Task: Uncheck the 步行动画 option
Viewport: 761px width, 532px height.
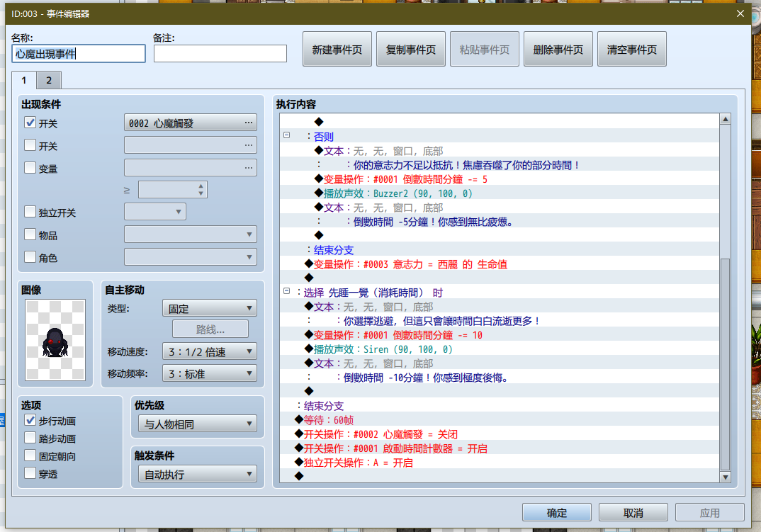Action: pos(30,420)
